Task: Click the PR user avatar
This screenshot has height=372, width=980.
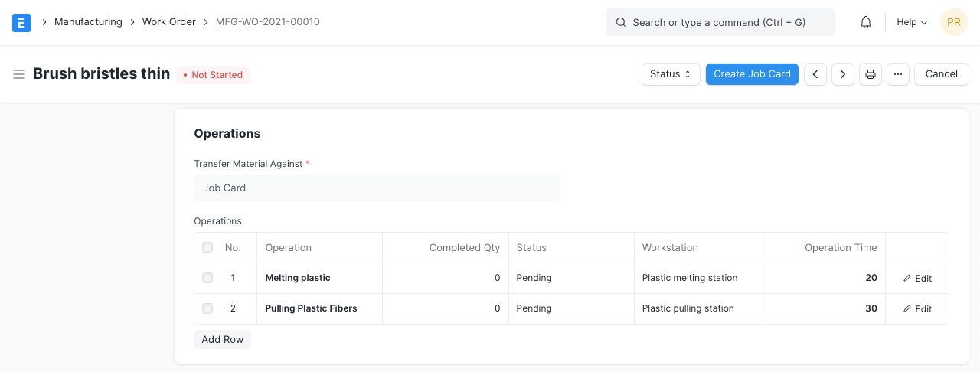Action: (x=953, y=22)
